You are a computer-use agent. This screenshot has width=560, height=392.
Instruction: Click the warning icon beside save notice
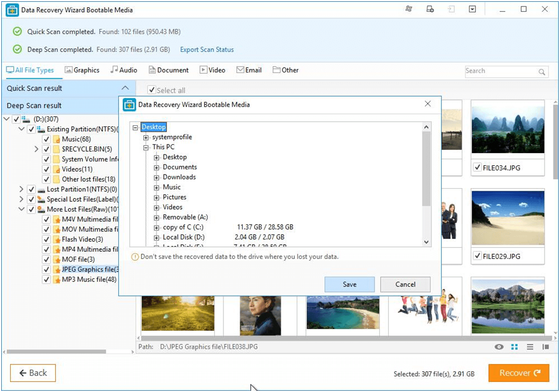coord(135,257)
